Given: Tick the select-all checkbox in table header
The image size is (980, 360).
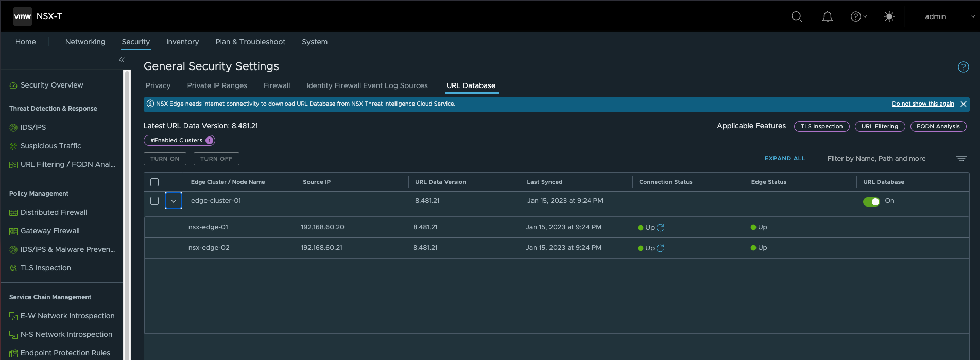Looking at the screenshot, I should [x=154, y=182].
